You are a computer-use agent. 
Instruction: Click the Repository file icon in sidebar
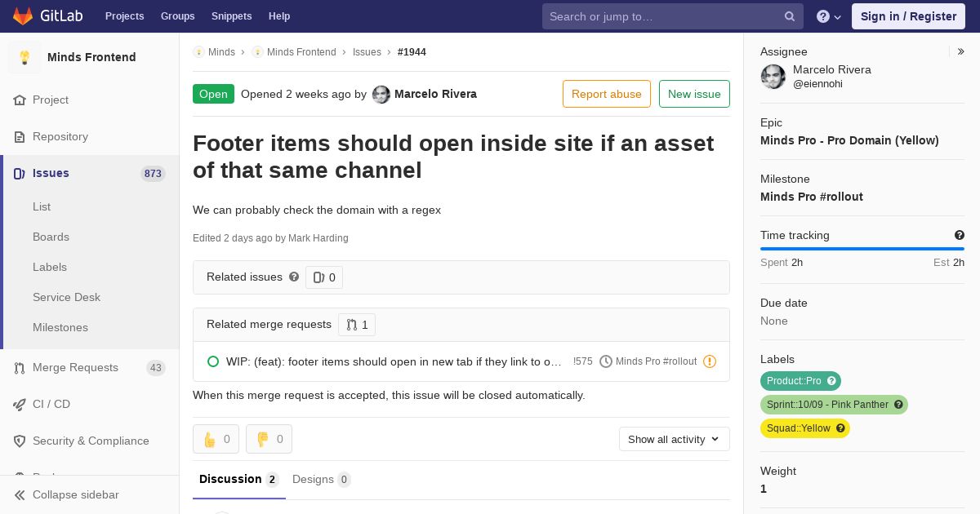point(20,137)
